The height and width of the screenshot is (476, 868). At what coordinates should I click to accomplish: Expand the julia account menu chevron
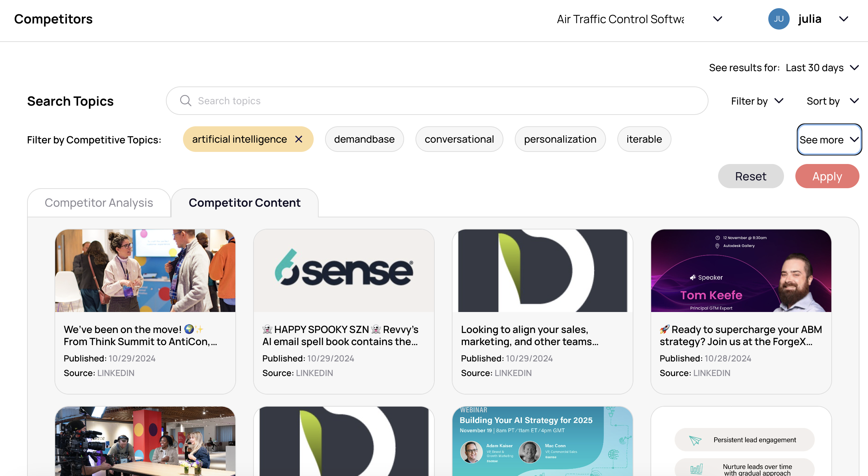843,19
